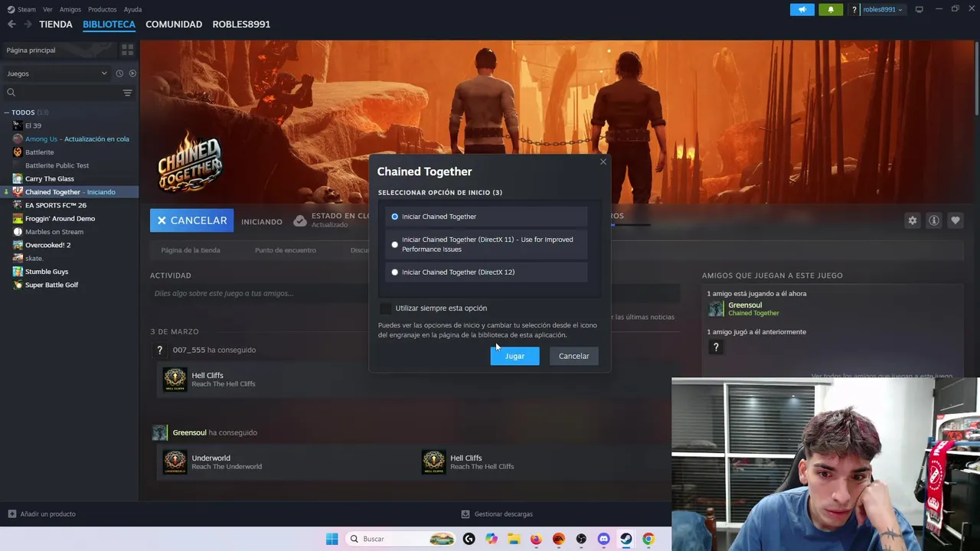Click the activity status input field
Viewport: 980px width, 551px height.
pos(413,293)
